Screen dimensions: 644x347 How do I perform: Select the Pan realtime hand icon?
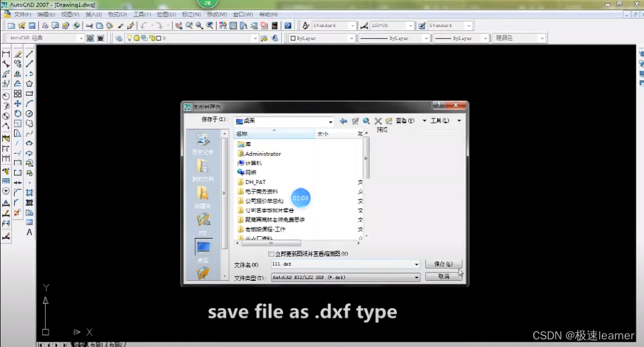pyautogui.click(x=179, y=25)
